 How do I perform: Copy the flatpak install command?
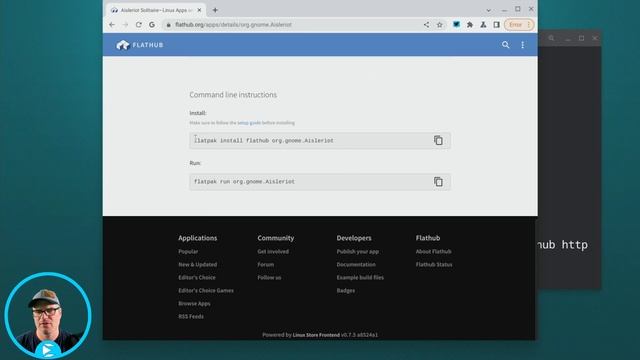tap(438, 140)
